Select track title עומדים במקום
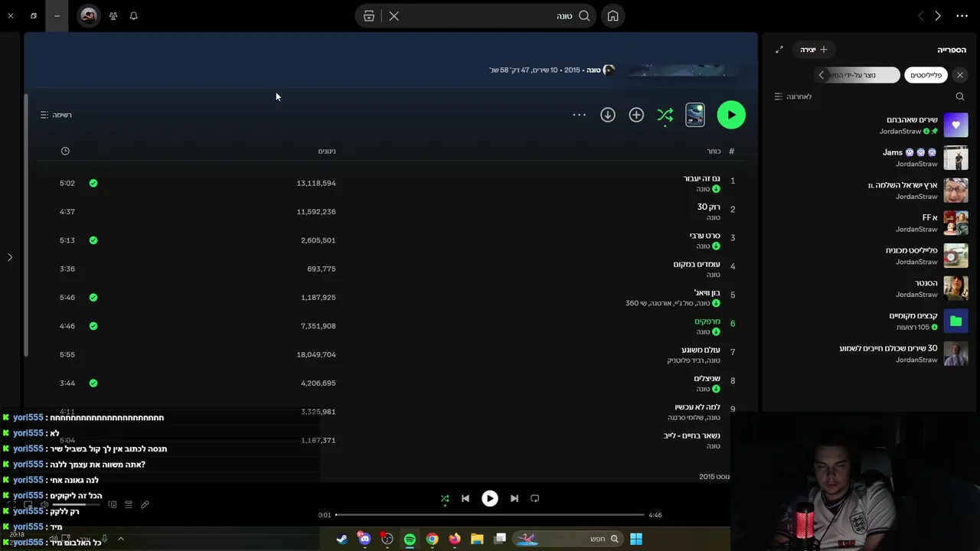Image resolution: width=980 pixels, height=551 pixels. (697, 264)
